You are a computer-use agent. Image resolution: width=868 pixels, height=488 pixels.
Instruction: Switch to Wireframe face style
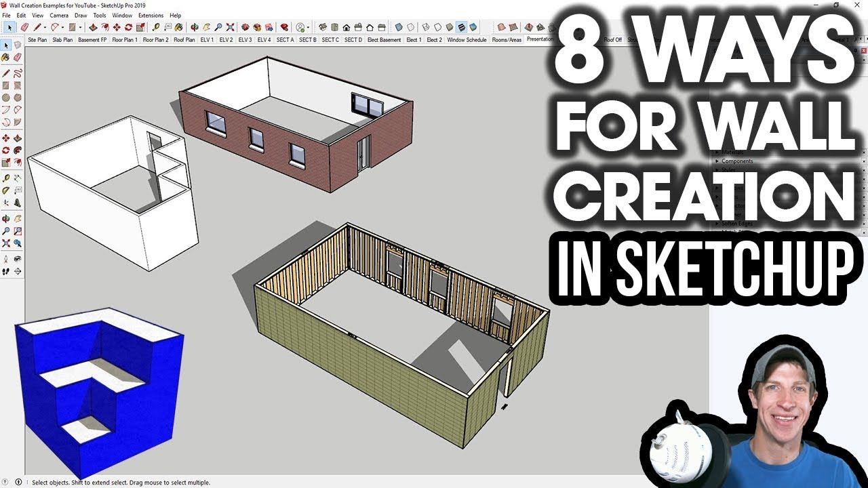[x=426, y=27]
